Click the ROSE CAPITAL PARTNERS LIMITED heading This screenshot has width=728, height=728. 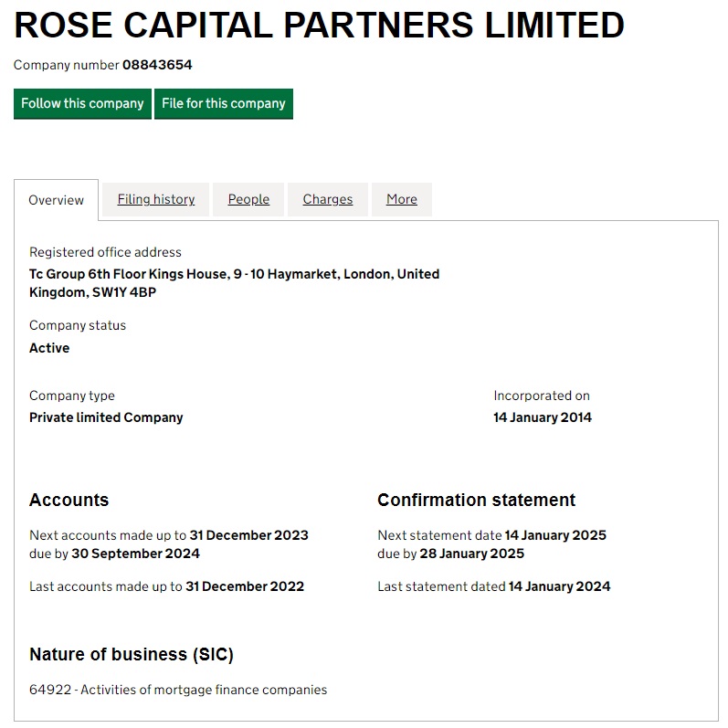click(x=319, y=26)
